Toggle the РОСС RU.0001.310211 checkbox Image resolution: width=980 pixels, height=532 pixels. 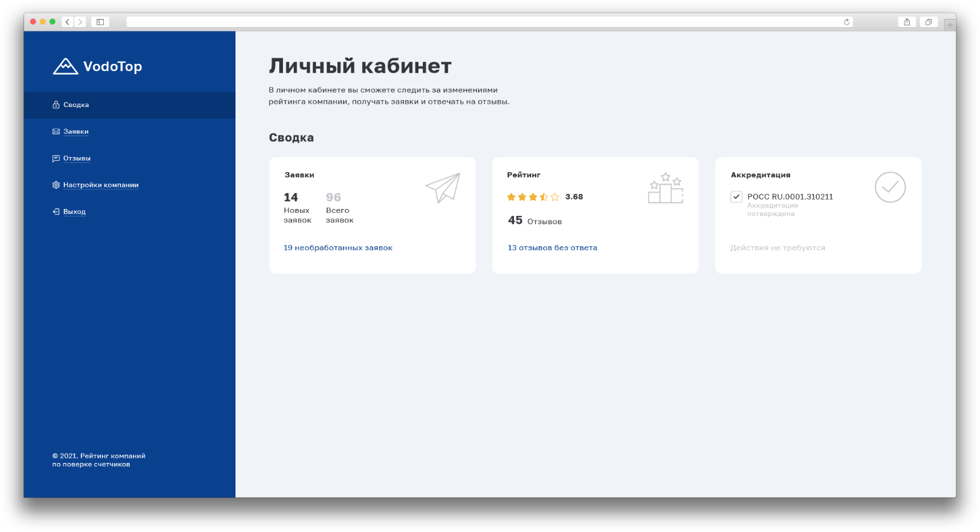coord(736,197)
